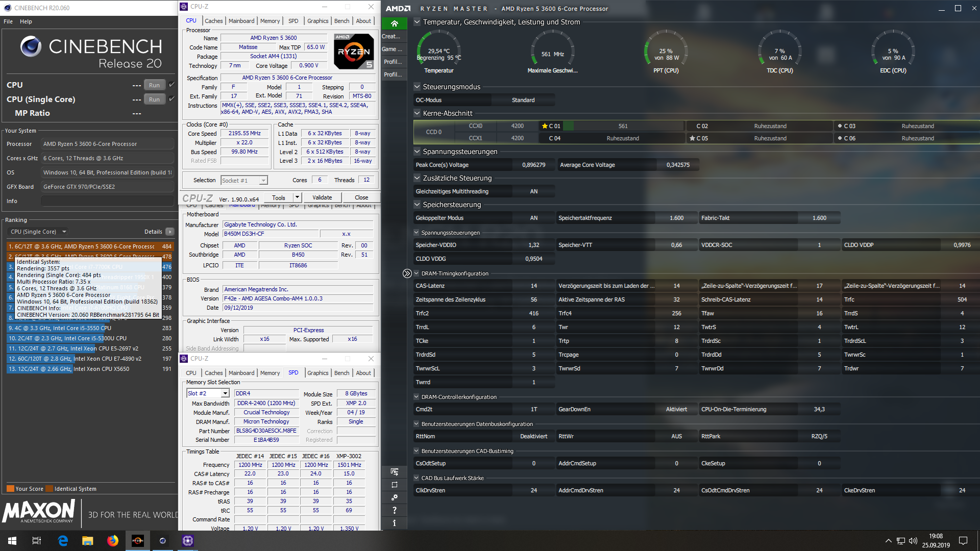Open Firefox from the taskbar

(112, 541)
